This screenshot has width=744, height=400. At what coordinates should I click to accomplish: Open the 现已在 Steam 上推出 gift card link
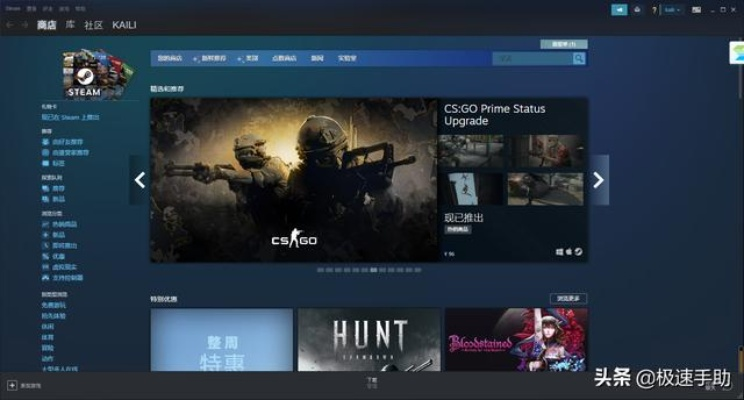pos(70,117)
